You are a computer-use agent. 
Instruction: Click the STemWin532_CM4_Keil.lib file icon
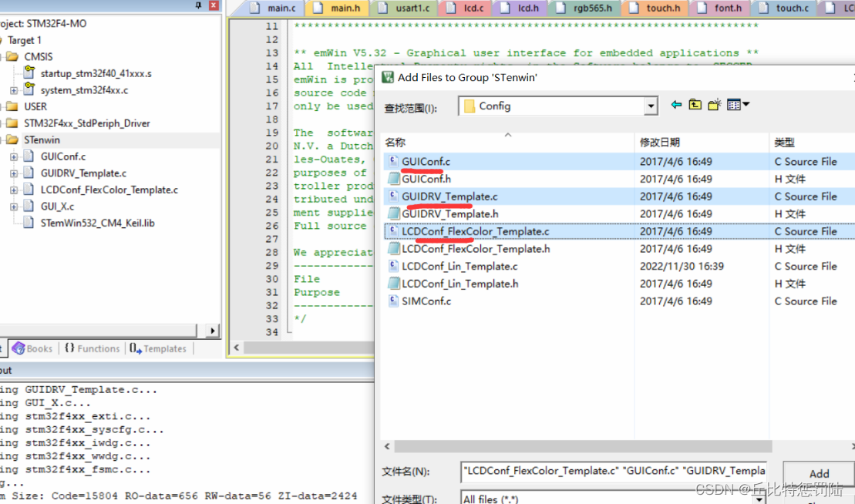[29, 223]
